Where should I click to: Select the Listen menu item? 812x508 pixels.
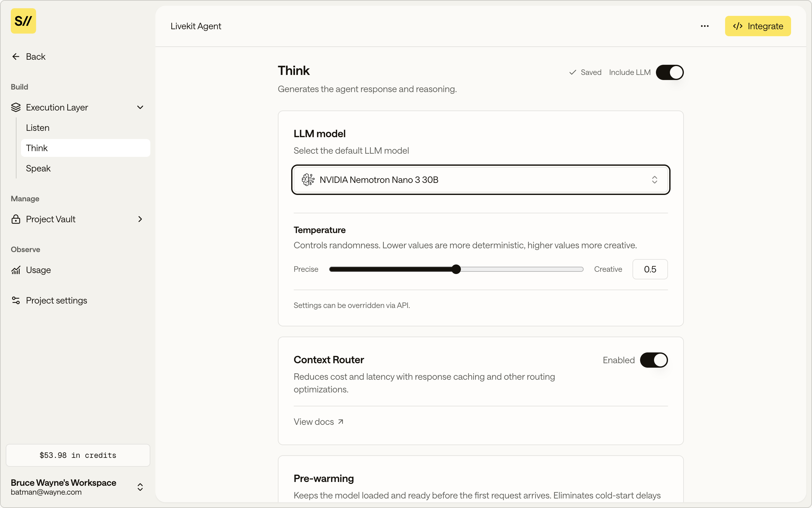point(85,128)
